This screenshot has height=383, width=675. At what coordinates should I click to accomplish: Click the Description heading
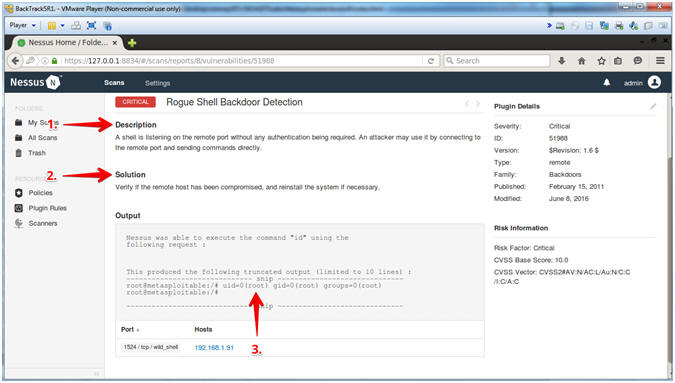pos(136,125)
